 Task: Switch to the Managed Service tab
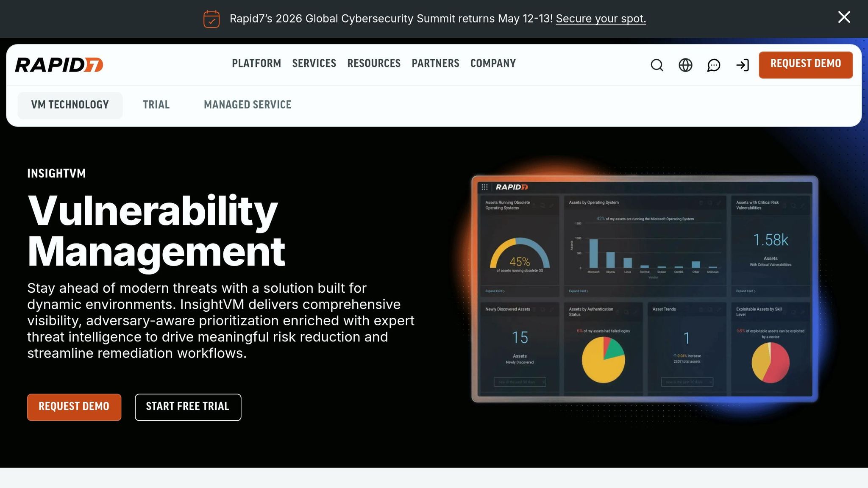tap(248, 105)
